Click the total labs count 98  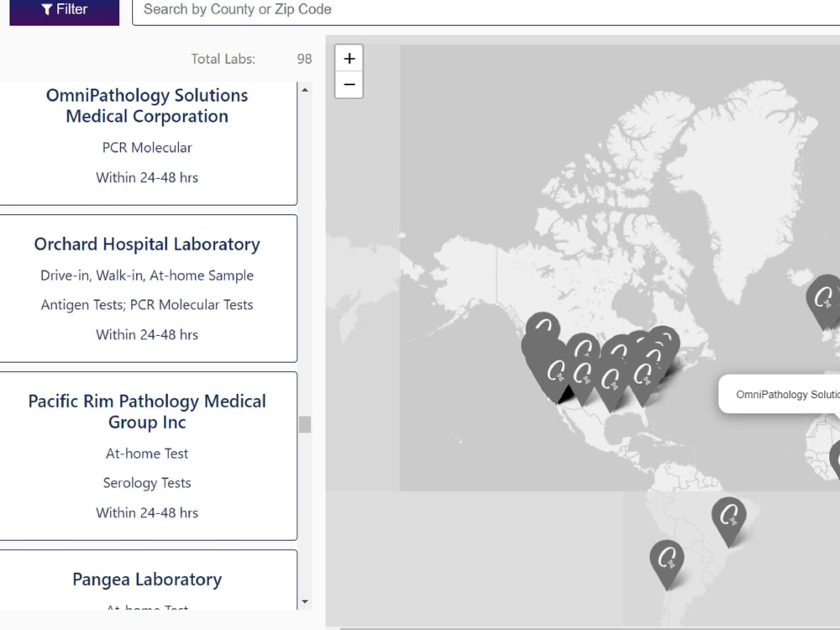point(304,59)
